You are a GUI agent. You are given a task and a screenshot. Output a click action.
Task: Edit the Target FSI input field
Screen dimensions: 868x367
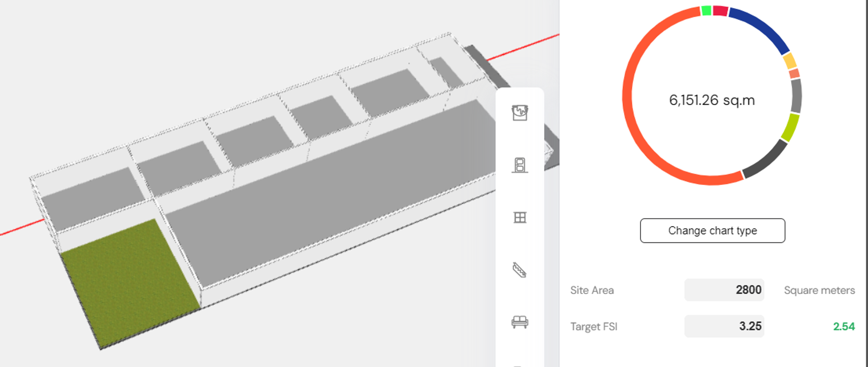[724, 326]
